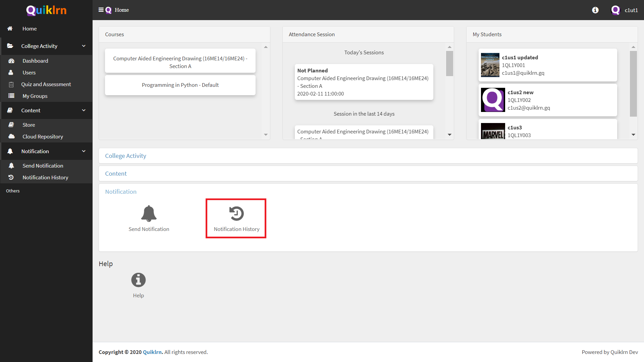
Task: Click the Quiz and Assessment icon
Action: 11,84
